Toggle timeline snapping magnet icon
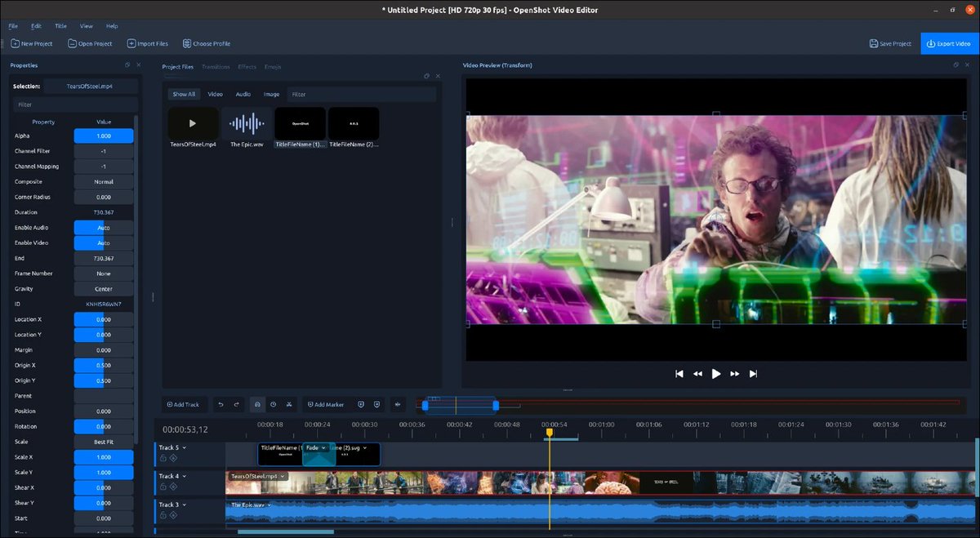 [x=257, y=404]
